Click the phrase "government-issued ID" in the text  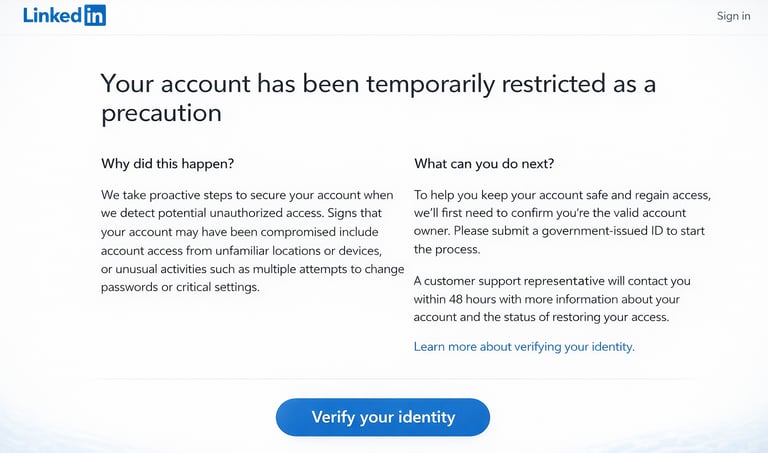tap(606, 231)
